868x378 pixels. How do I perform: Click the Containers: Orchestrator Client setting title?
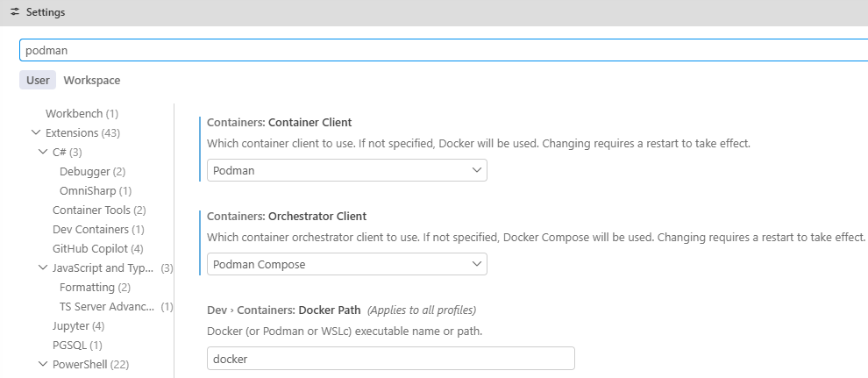(x=287, y=216)
